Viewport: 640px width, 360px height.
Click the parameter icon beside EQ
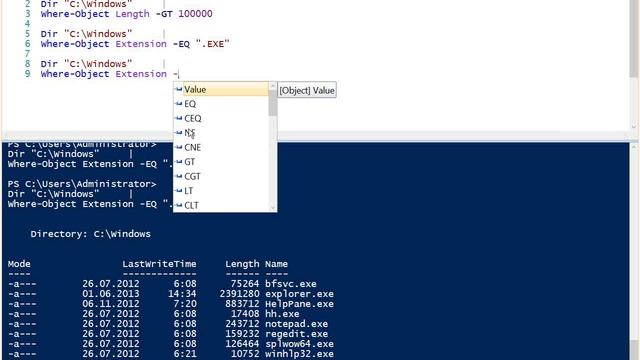178,104
